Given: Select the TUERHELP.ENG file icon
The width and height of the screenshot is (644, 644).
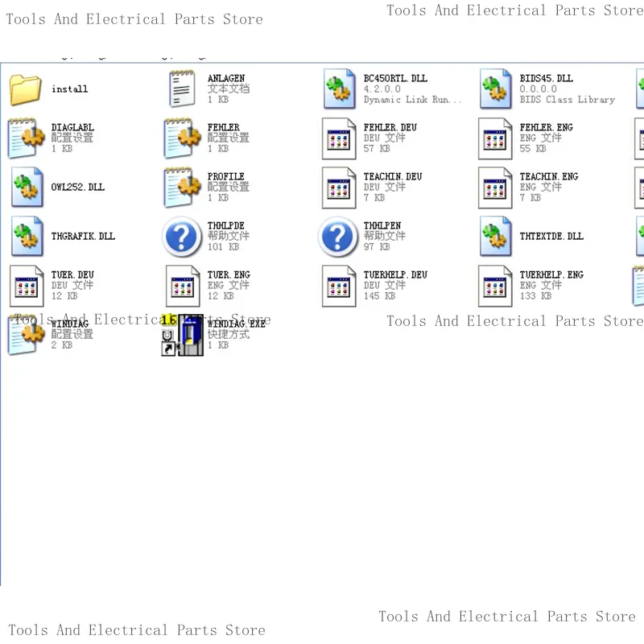Looking at the screenshot, I should pos(495,286).
